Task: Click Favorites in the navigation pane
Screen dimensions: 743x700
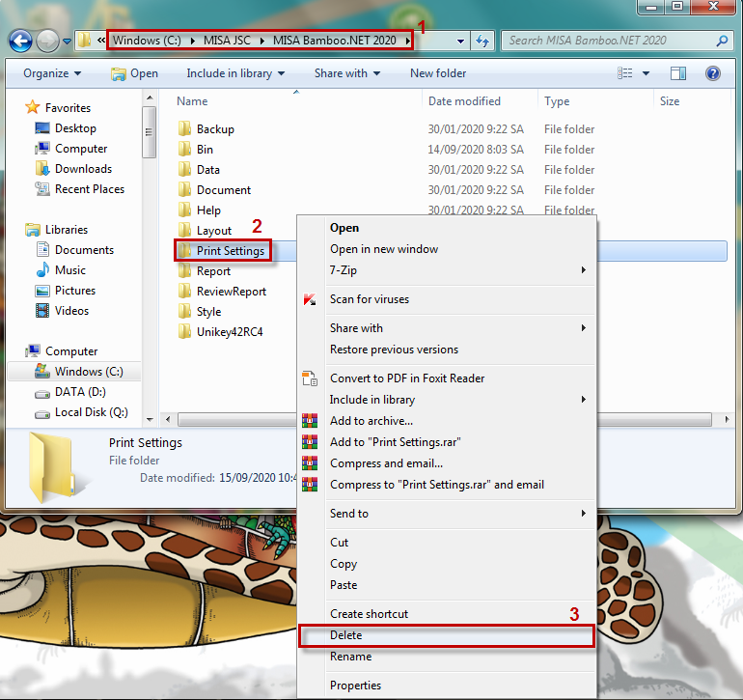Action: point(68,108)
